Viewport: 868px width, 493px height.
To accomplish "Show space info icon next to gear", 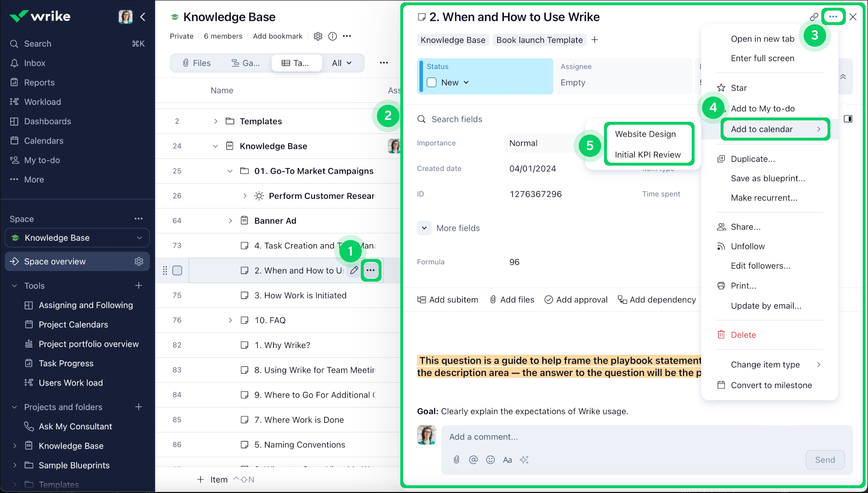I will 332,36.
